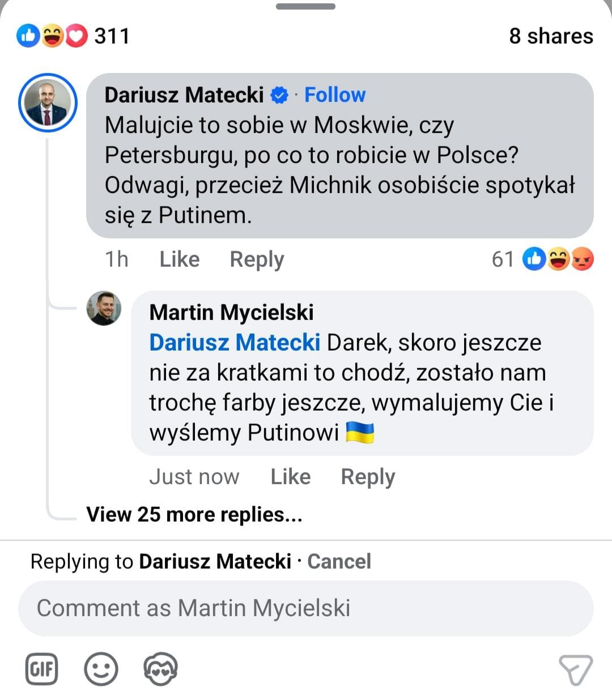The width and height of the screenshot is (612, 700).
Task: Expand View 25 more replies
Action: coord(194,514)
